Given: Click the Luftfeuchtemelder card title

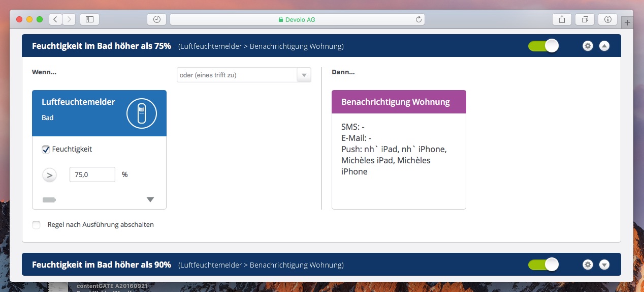Looking at the screenshot, I should 78,102.
